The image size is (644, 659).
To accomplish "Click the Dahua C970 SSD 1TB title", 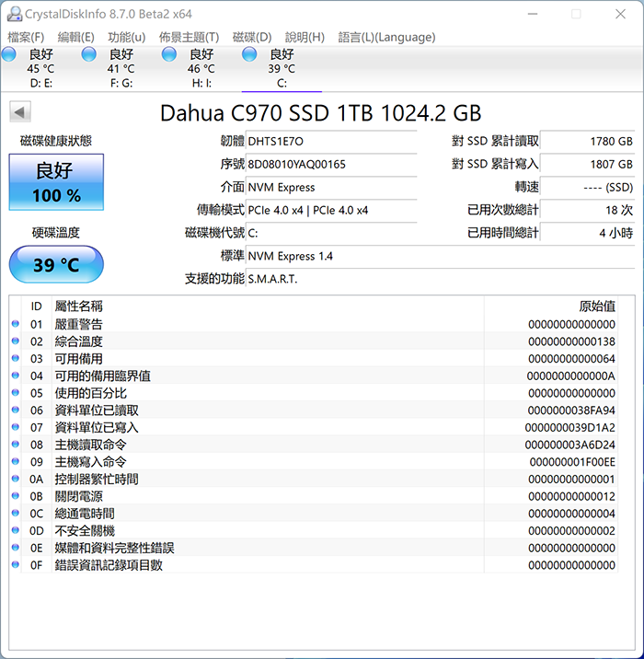I will click(320, 113).
